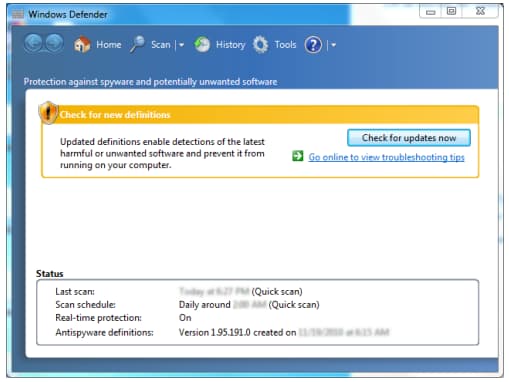Click the Scan schedule label

click(x=86, y=305)
